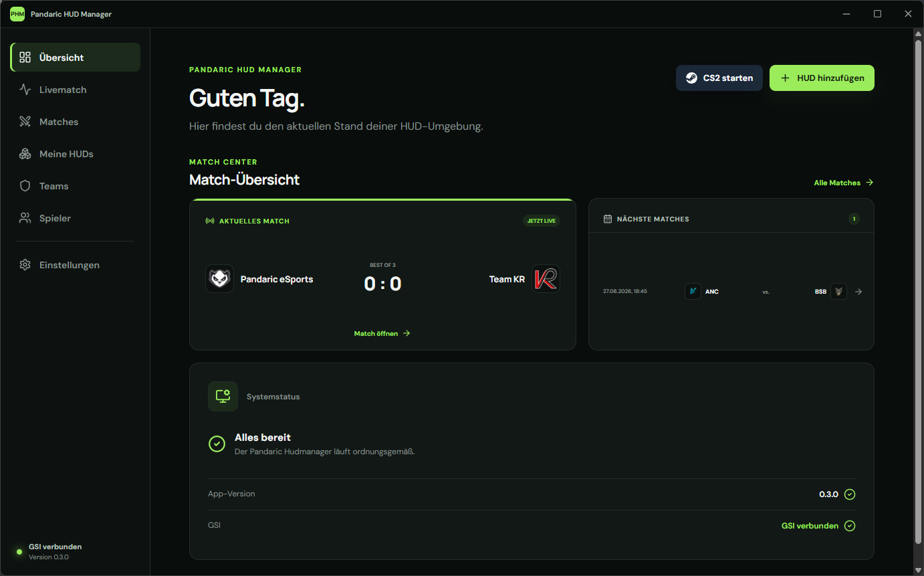Click the 0 : 0 match score

click(382, 284)
